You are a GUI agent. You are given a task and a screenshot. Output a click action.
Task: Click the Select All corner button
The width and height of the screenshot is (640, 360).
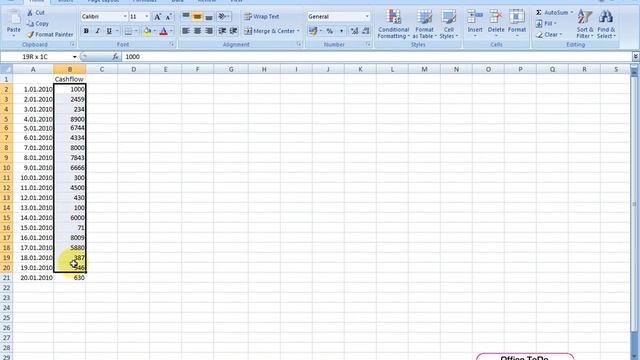[x=6, y=69]
